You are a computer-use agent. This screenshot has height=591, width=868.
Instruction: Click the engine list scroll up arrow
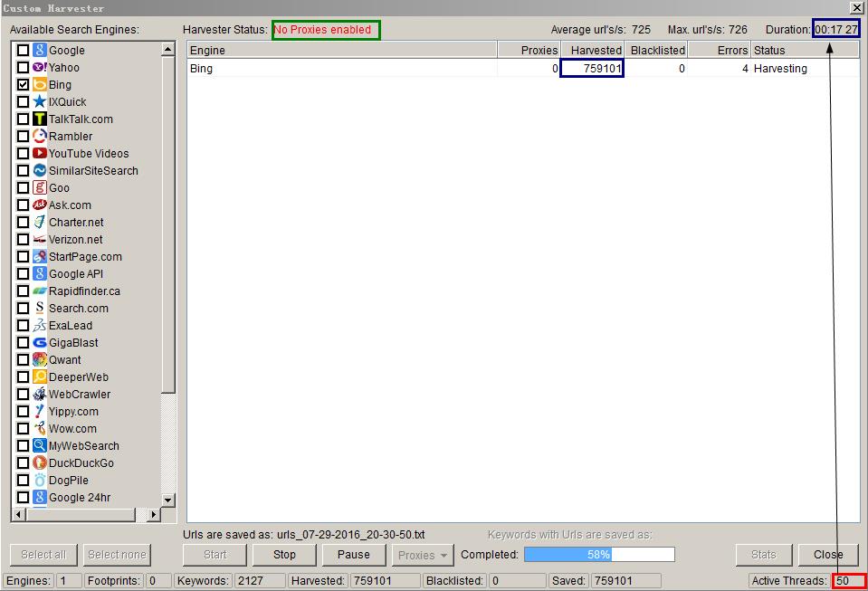coord(168,49)
